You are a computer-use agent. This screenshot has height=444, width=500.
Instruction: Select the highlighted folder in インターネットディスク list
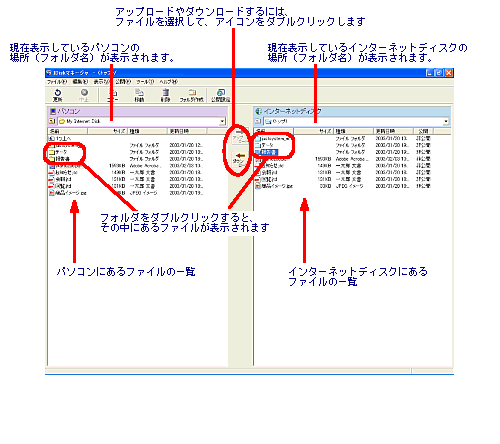(266, 152)
